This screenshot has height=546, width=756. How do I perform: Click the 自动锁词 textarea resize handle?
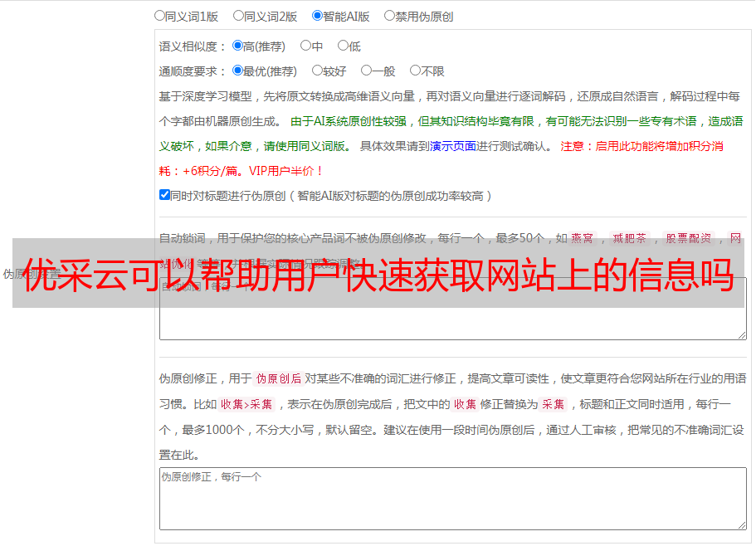(742, 335)
